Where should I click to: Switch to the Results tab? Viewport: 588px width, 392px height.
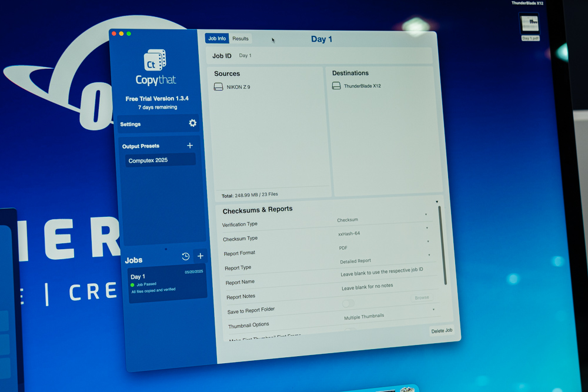pos(240,39)
